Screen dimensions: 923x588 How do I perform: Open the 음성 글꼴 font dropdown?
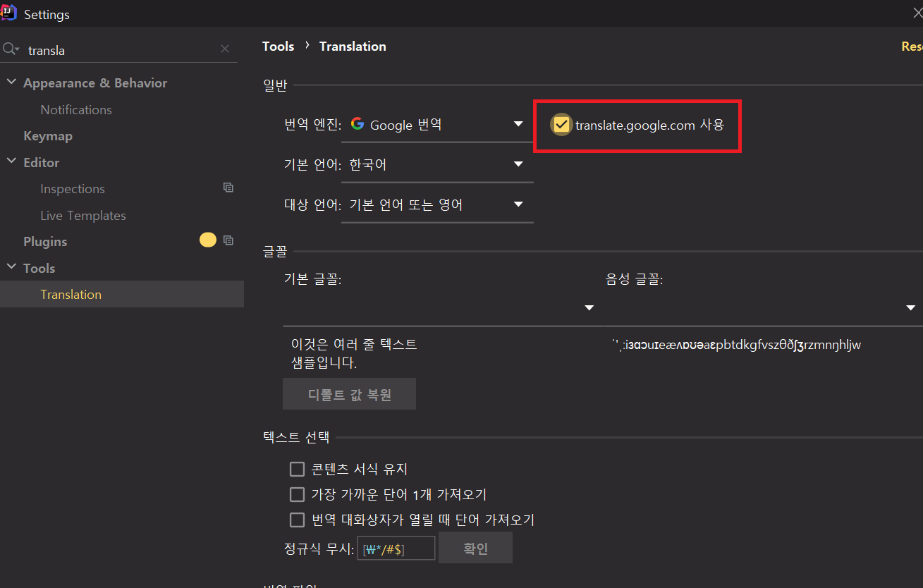pyautogui.click(x=764, y=308)
